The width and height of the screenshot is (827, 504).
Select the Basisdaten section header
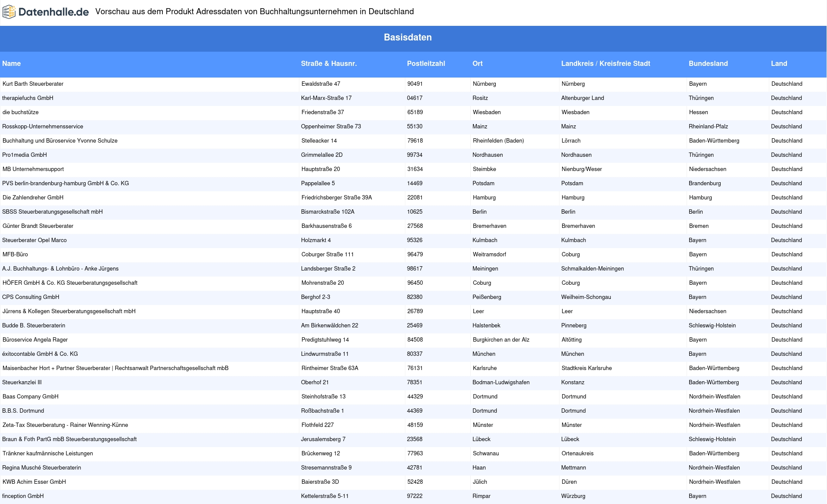tap(408, 37)
